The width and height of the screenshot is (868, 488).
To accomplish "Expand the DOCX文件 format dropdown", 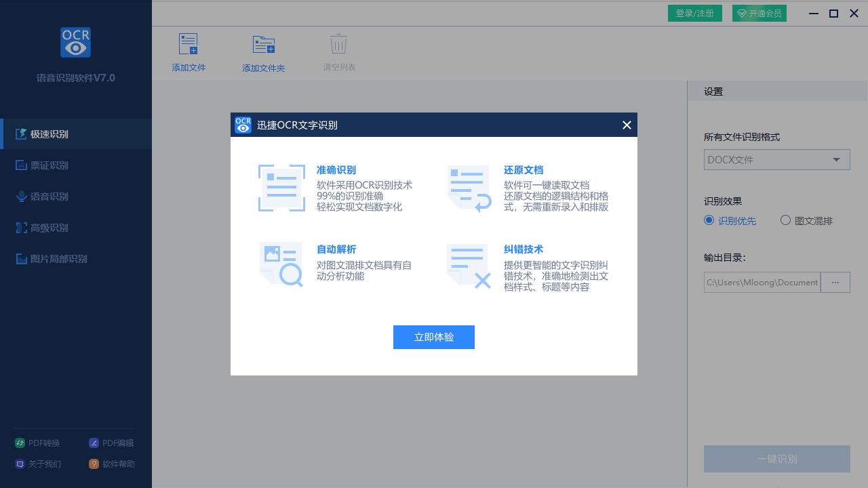I will 776,160.
